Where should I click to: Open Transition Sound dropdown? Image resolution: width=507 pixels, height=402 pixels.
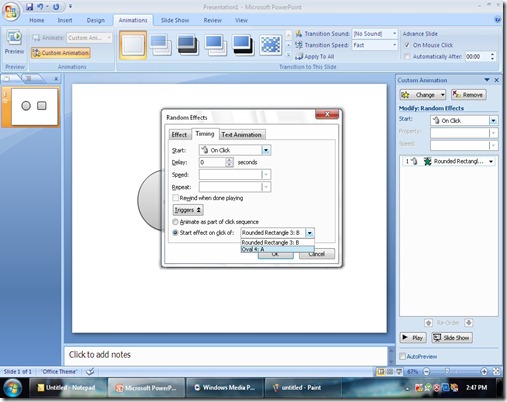point(394,34)
